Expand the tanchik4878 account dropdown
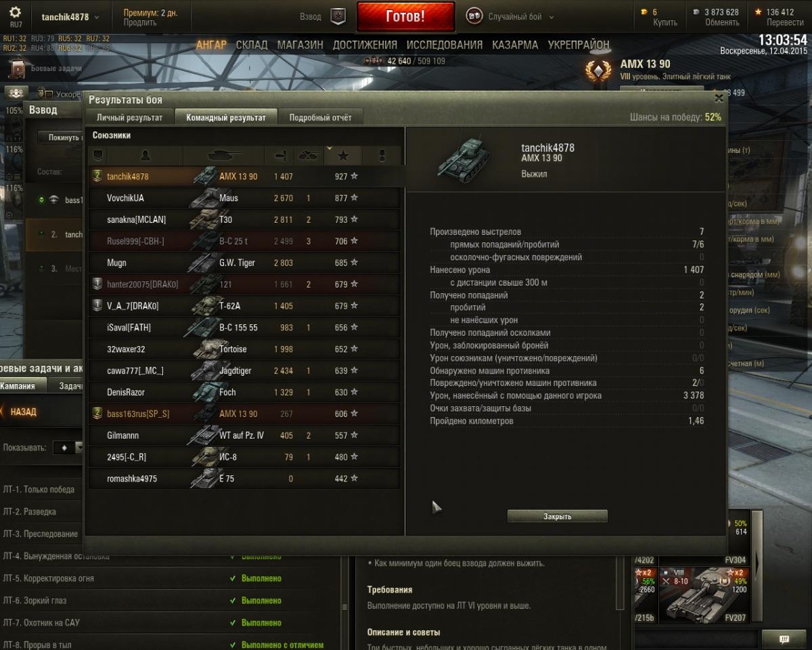812x650 pixels. (70, 17)
